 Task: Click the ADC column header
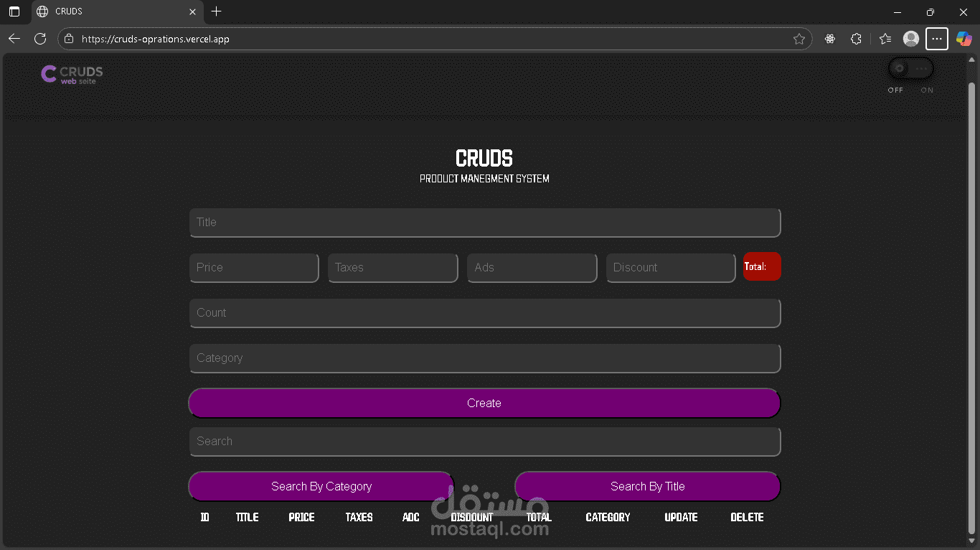411,517
